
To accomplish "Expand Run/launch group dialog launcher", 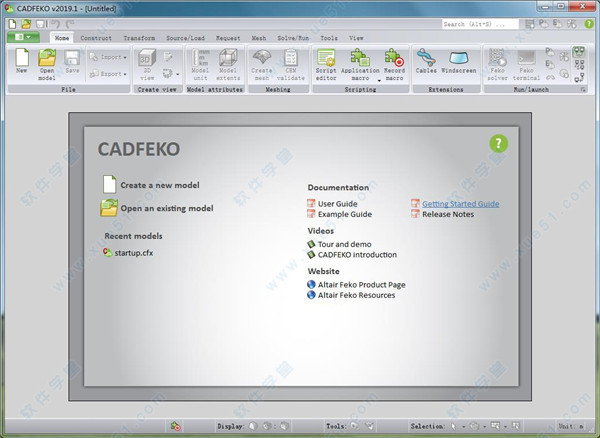I will (x=583, y=90).
